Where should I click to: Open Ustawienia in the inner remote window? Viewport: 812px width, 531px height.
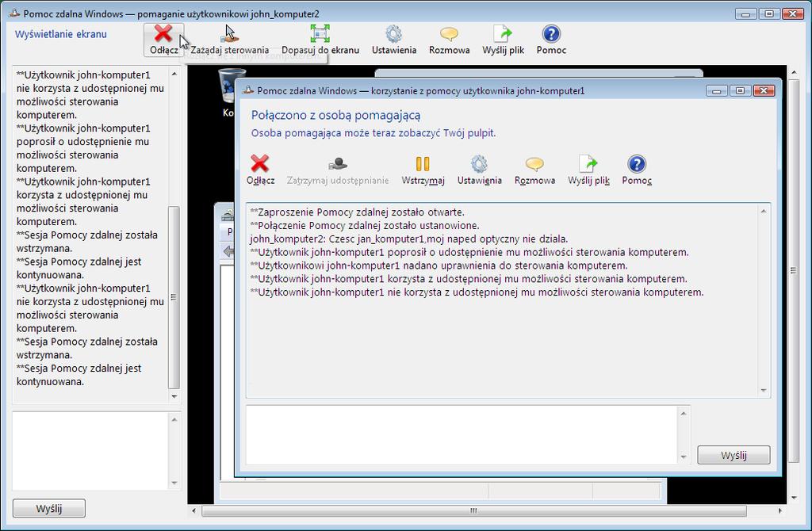pos(479,170)
